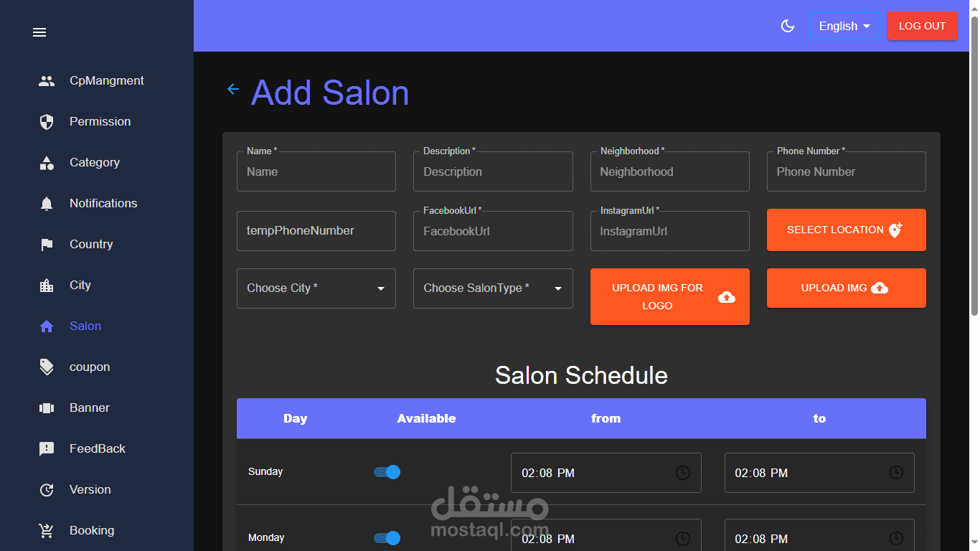Toggle dark mode with moon icon
Screen dimensions: 980x551
[x=788, y=26]
